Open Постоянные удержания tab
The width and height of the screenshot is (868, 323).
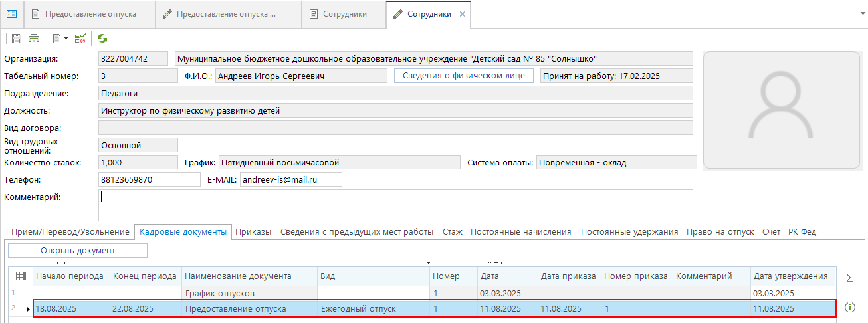[629, 232]
